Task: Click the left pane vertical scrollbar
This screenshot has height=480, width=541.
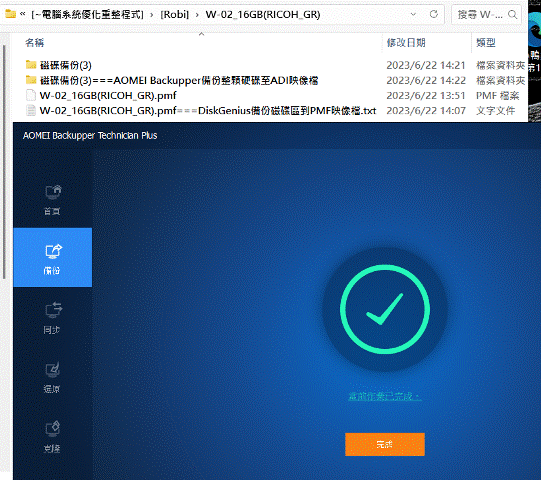Action: 4,161
